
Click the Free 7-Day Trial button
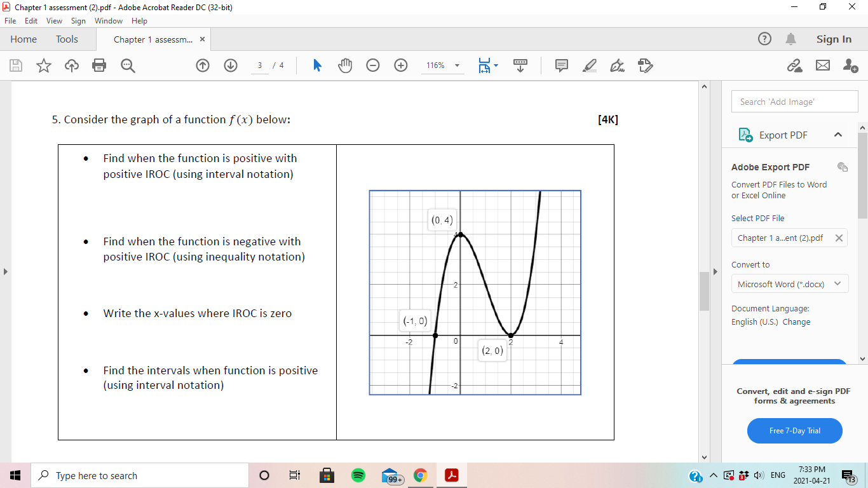pyautogui.click(x=794, y=431)
